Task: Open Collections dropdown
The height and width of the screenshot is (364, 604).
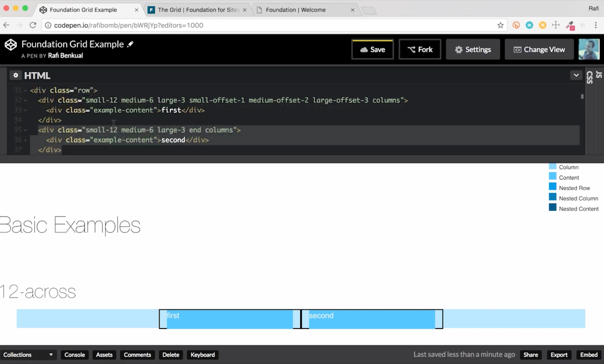Action: tap(28, 355)
